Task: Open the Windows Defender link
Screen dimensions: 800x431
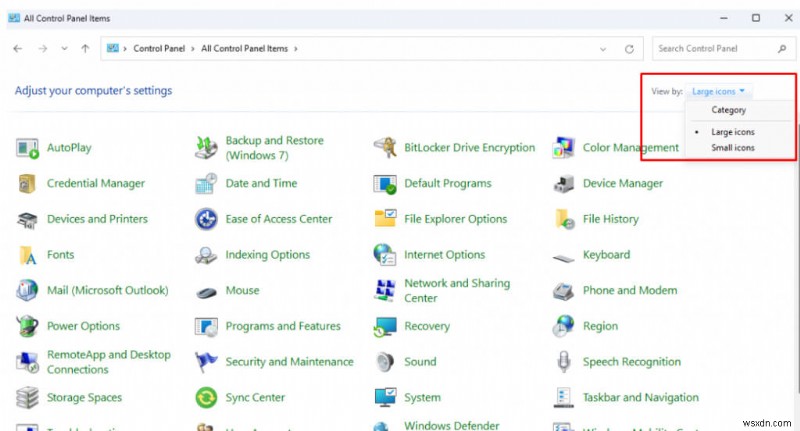Action: tap(452, 425)
